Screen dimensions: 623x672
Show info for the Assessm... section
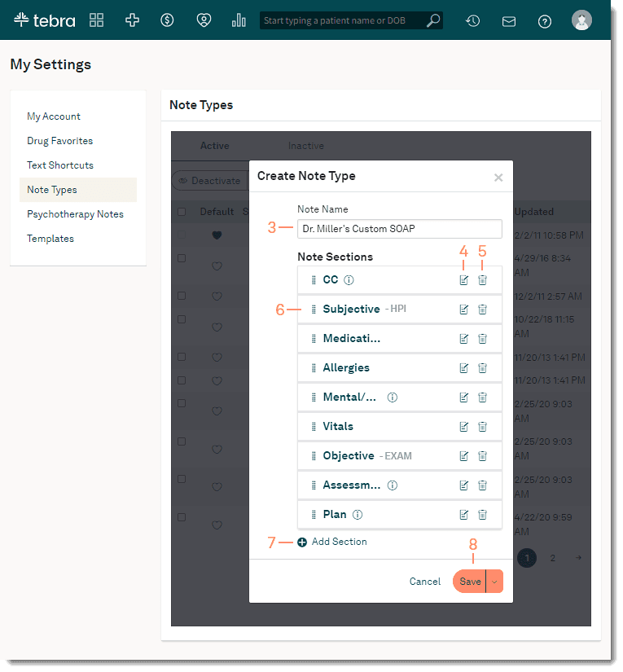[392, 485]
